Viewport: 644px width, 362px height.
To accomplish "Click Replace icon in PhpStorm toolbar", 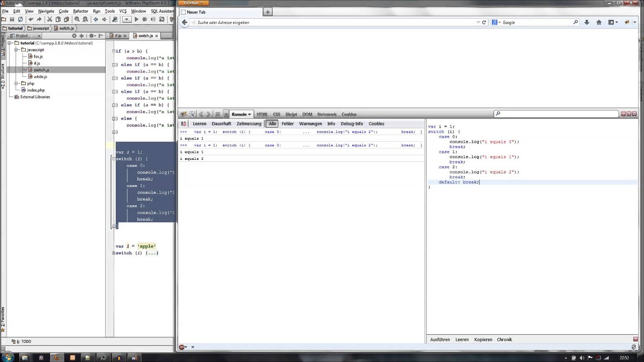I will (85, 19).
